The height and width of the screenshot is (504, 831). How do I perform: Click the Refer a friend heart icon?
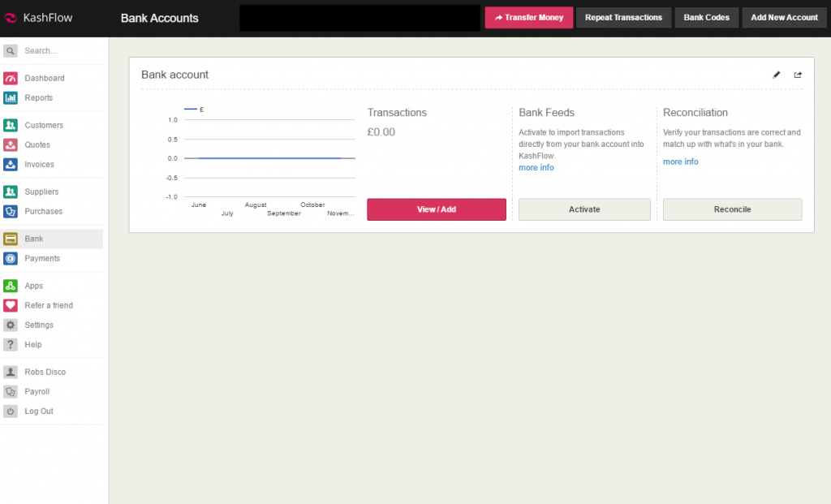pyautogui.click(x=10, y=306)
